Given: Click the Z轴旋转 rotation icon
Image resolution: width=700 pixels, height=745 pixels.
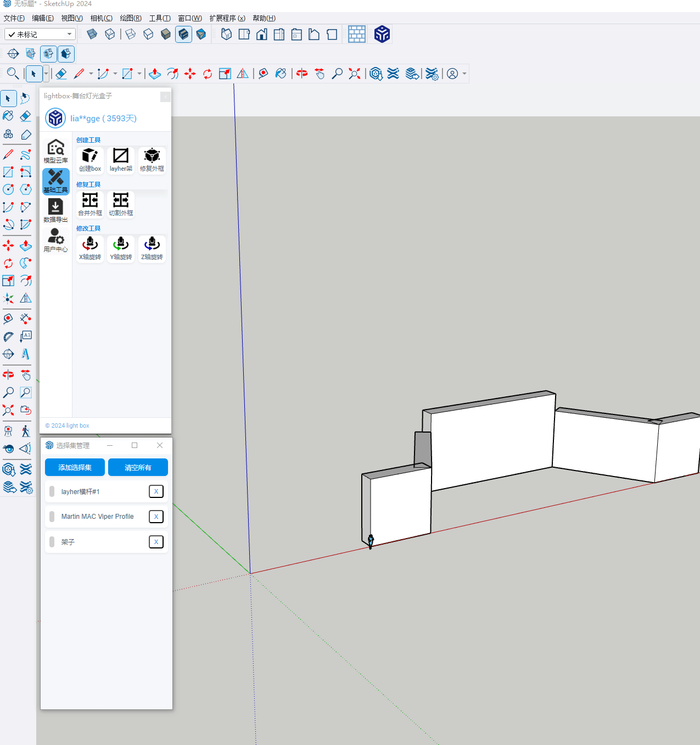Looking at the screenshot, I should click(152, 244).
